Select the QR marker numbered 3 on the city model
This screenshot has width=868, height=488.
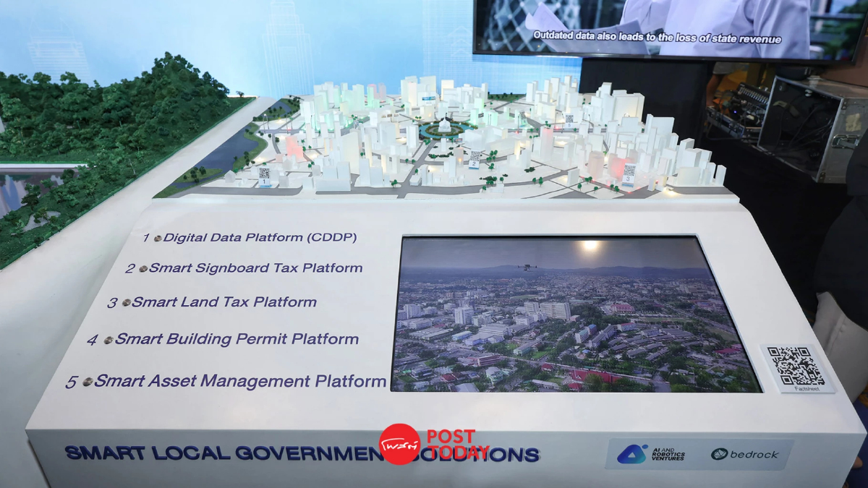[x=628, y=174]
